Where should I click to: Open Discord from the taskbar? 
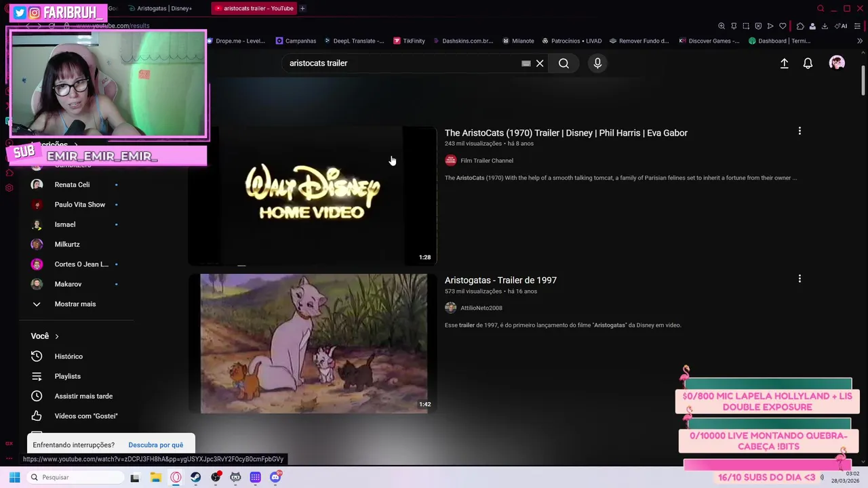click(x=275, y=477)
